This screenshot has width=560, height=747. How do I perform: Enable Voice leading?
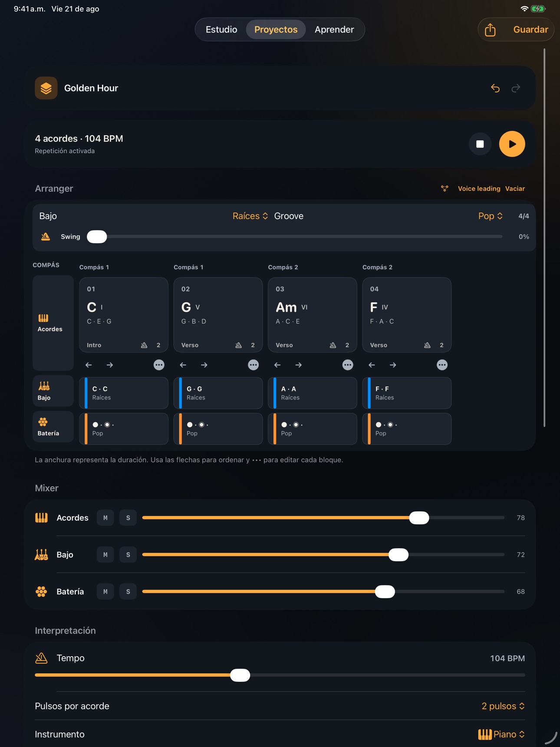coord(479,188)
